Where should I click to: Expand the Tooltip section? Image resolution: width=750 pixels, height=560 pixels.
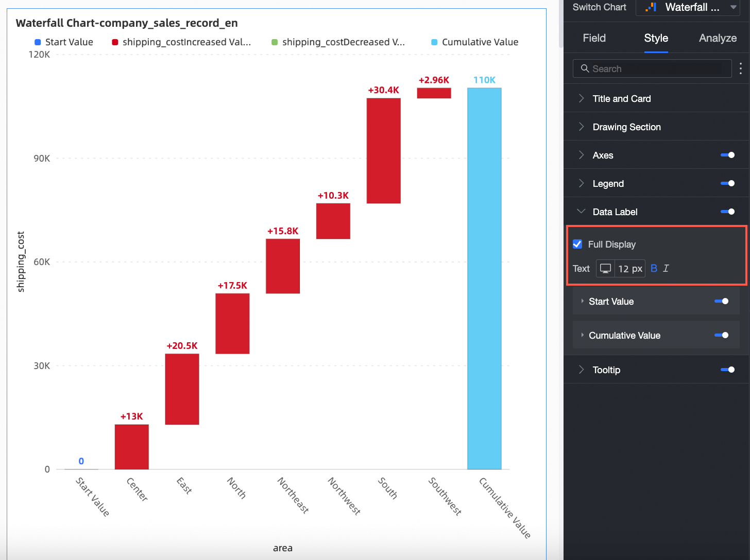582,370
